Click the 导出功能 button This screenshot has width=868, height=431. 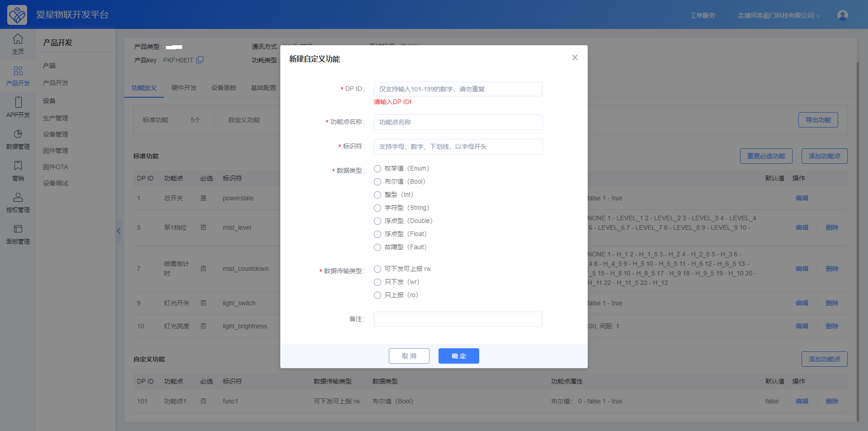818,120
